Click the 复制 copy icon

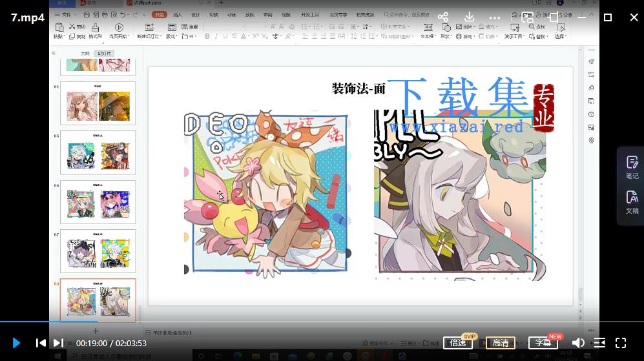(x=72, y=37)
